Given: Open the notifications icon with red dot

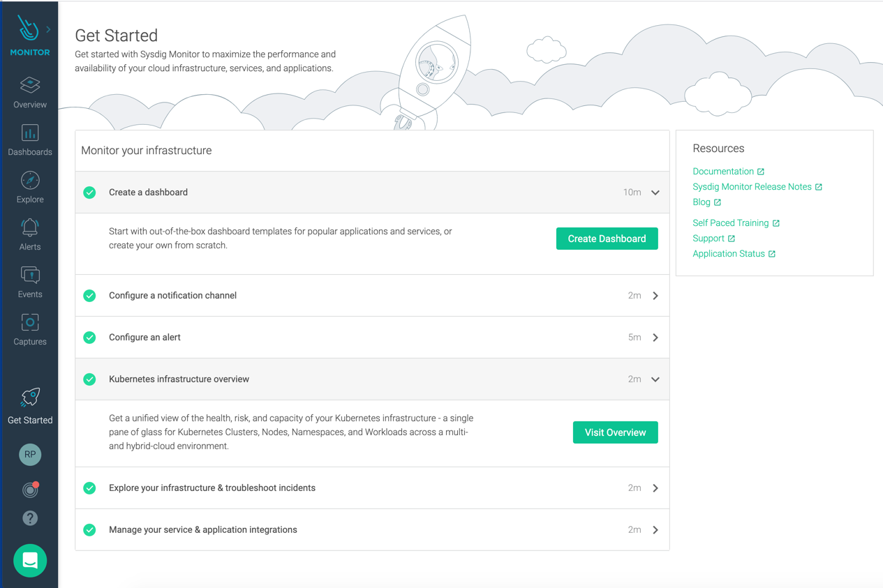Looking at the screenshot, I should tap(30, 490).
